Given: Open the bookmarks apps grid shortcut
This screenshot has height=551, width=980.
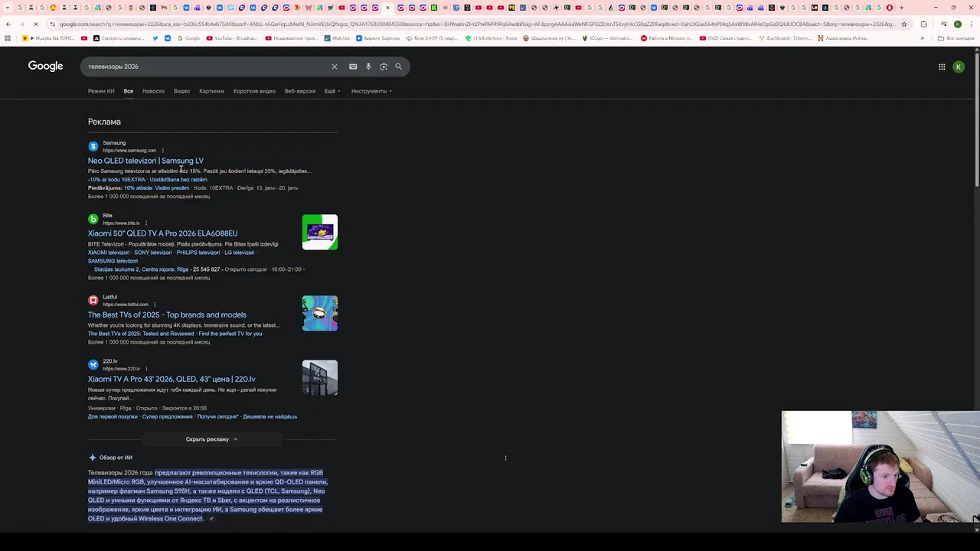Looking at the screenshot, I should point(8,37).
